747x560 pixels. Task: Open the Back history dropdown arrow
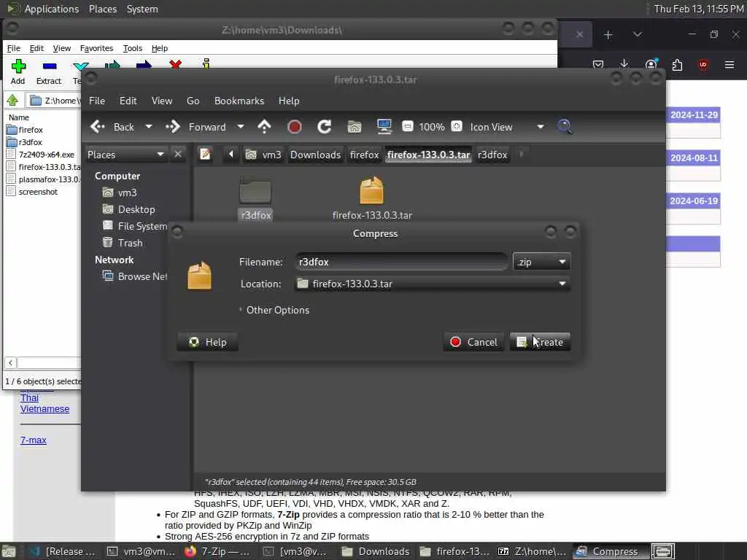[x=149, y=127]
